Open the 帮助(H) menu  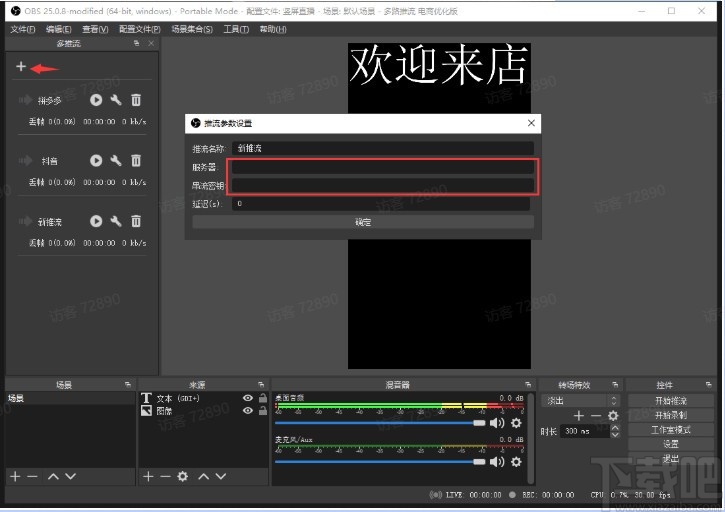coord(273,29)
